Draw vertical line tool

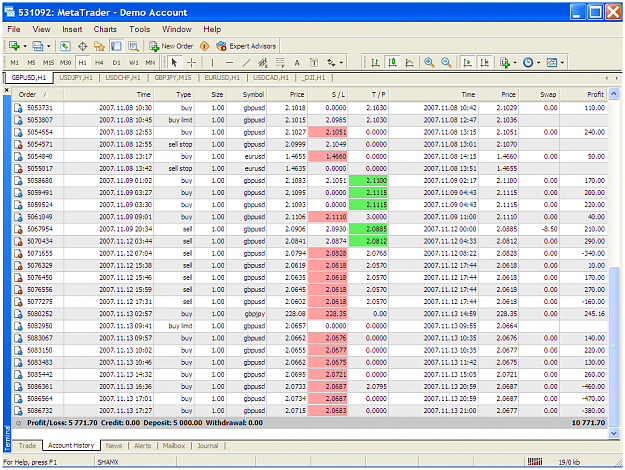(x=212, y=63)
